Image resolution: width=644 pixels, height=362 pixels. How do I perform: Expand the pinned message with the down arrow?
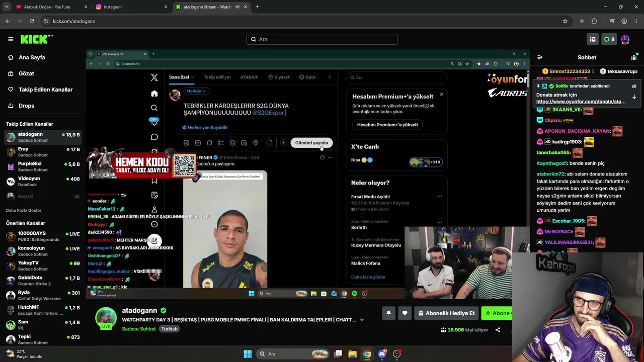coord(634,97)
